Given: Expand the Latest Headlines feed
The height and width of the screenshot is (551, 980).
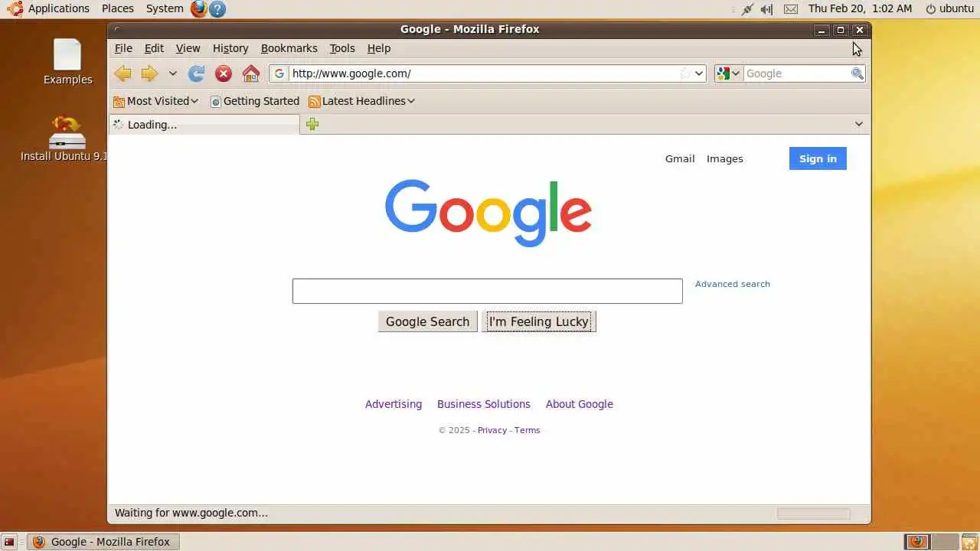Looking at the screenshot, I should pyautogui.click(x=361, y=101).
